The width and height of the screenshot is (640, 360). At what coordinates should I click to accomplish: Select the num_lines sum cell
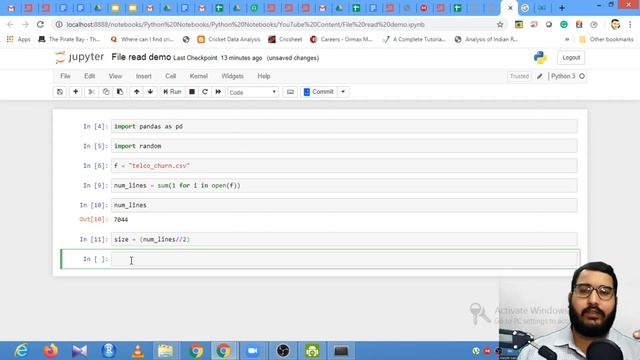coord(344,186)
